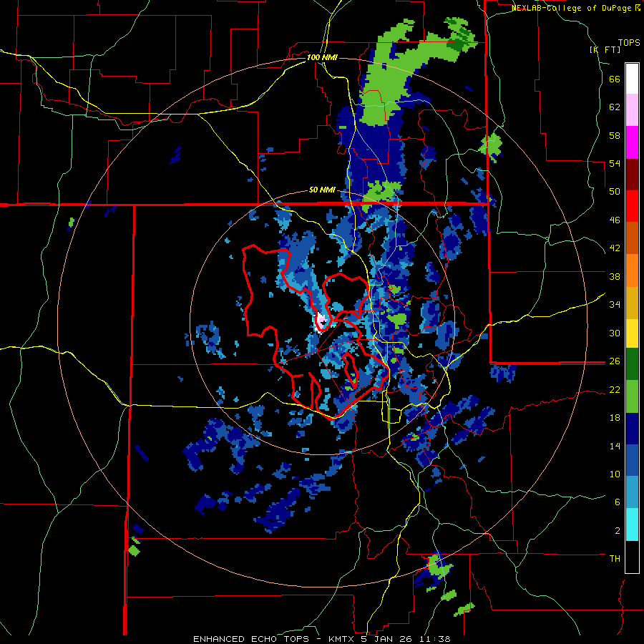Click the 5 JAN 26 date stamp
This screenshot has width=644, height=644.
(x=387, y=639)
